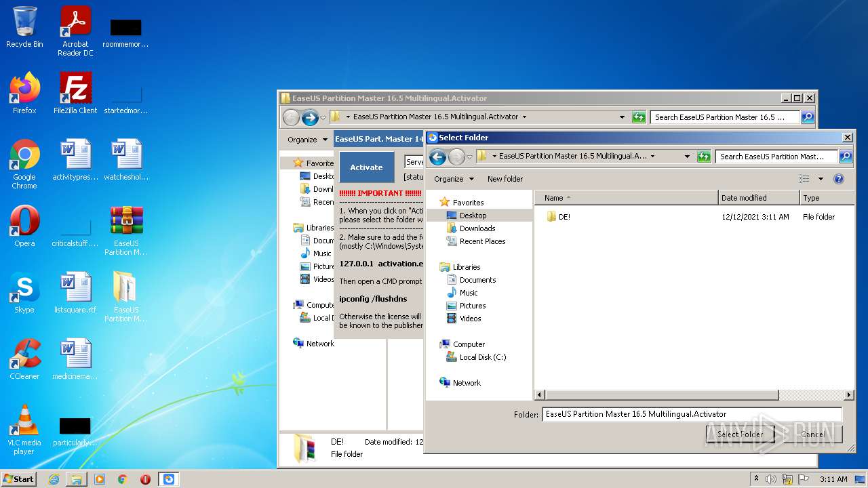Screen dimensions: 868x488
Task: Open Organize menu in the Explorer window
Action: tap(307, 140)
